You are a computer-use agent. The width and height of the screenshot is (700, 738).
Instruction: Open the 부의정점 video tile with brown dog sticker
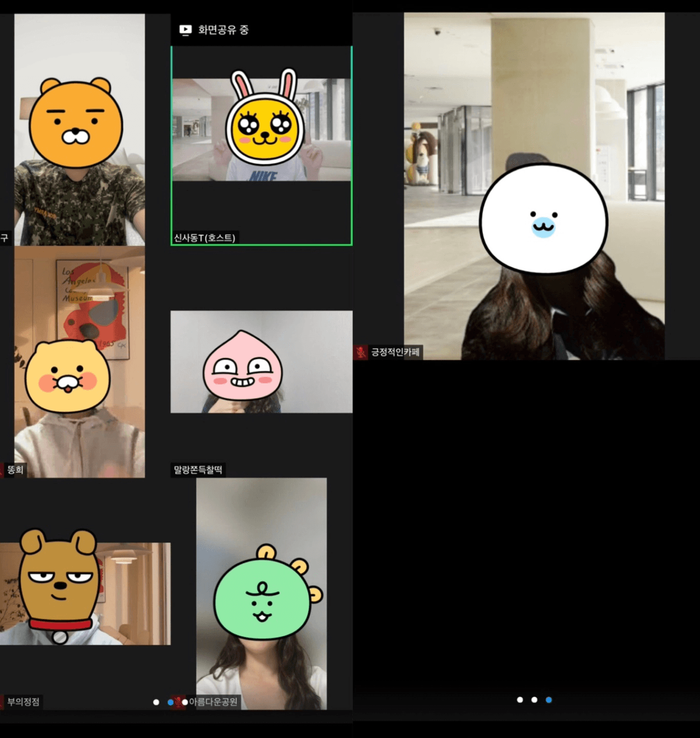pyautogui.click(x=85, y=594)
